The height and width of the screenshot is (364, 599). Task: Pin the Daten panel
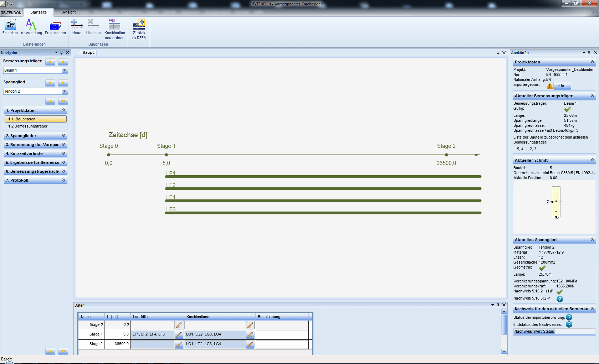[498, 305]
